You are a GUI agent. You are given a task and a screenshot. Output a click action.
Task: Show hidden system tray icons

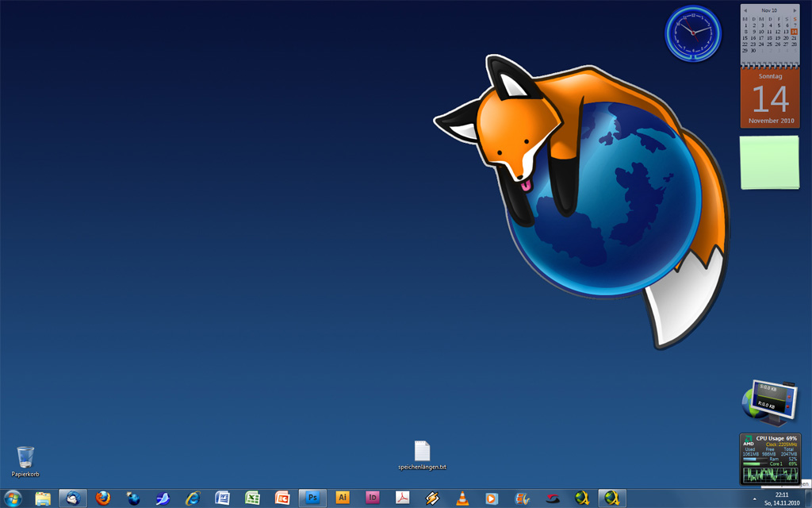(754, 498)
